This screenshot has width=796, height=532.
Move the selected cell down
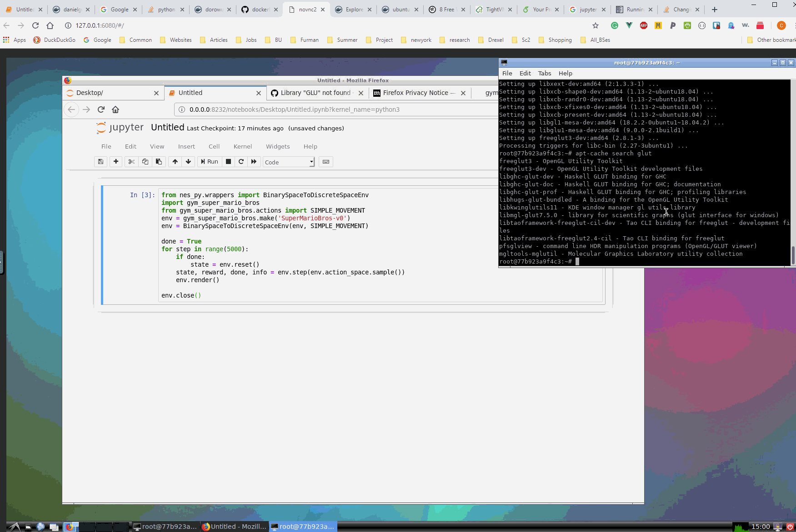coord(188,162)
